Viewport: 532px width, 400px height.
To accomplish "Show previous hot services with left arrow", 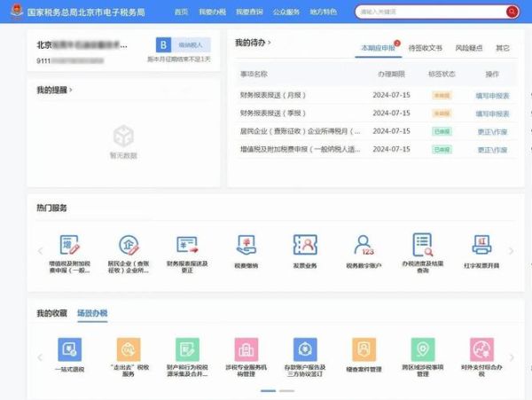I will tap(40, 251).
